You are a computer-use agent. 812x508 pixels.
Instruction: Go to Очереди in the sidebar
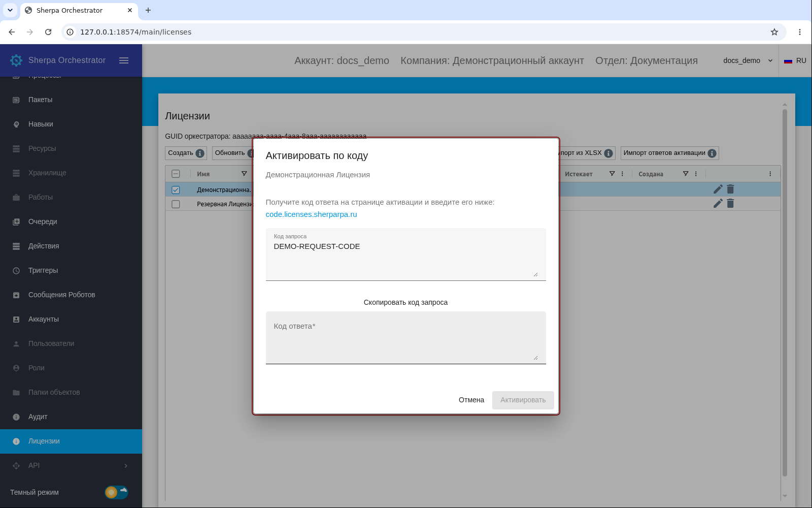point(71,222)
